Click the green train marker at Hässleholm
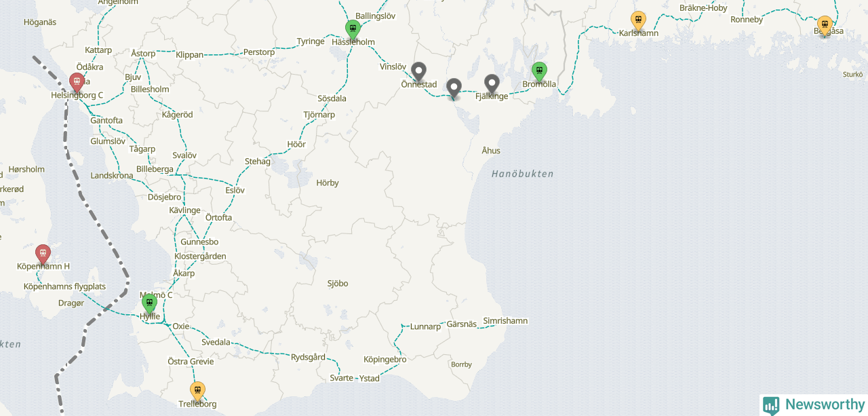The image size is (868, 416). pyautogui.click(x=352, y=29)
